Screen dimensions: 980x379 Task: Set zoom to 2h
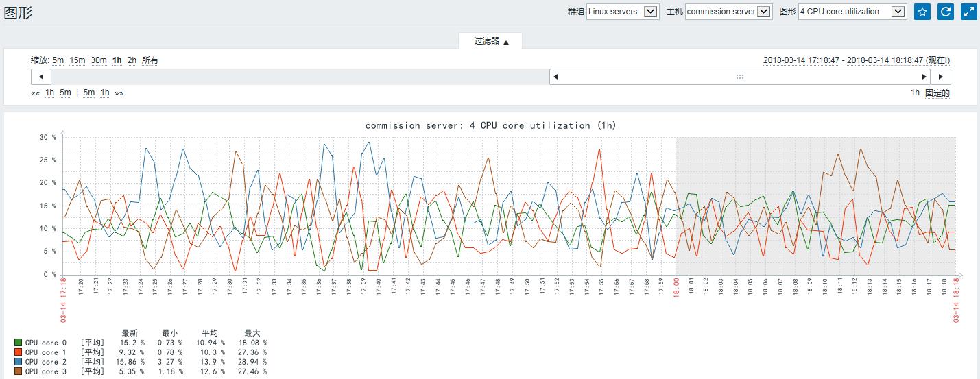click(132, 60)
